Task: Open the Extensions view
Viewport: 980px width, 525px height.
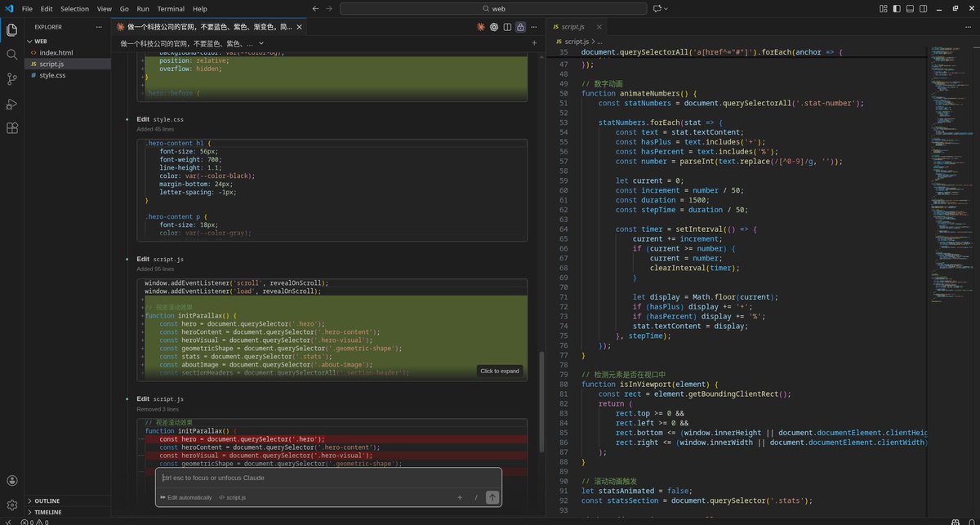Action: coord(12,128)
